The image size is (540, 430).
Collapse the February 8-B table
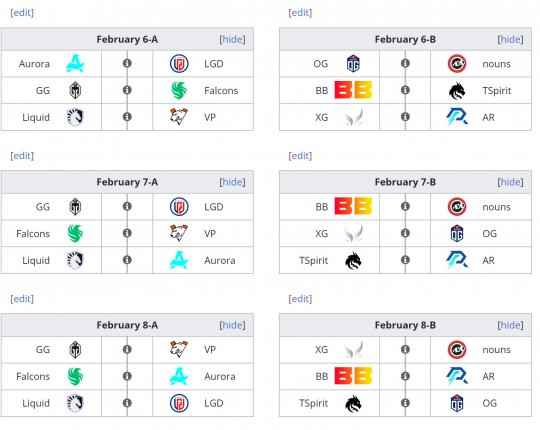(510, 325)
